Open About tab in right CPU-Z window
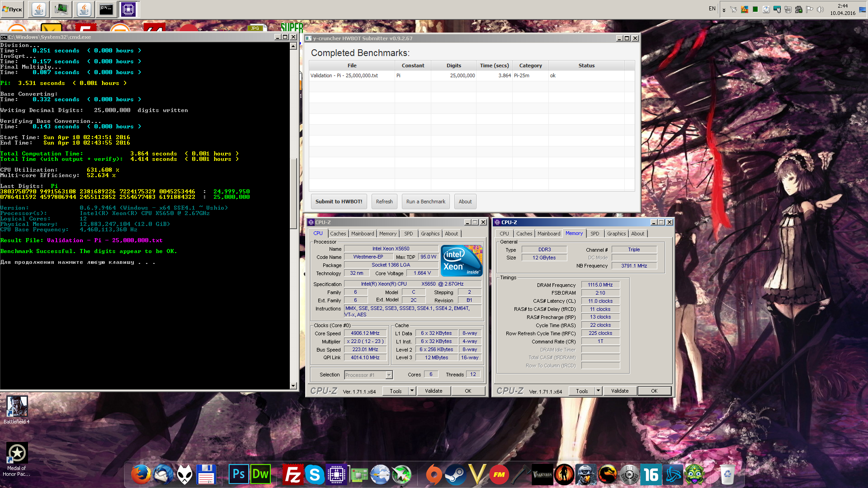 click(x=637, y=234)
